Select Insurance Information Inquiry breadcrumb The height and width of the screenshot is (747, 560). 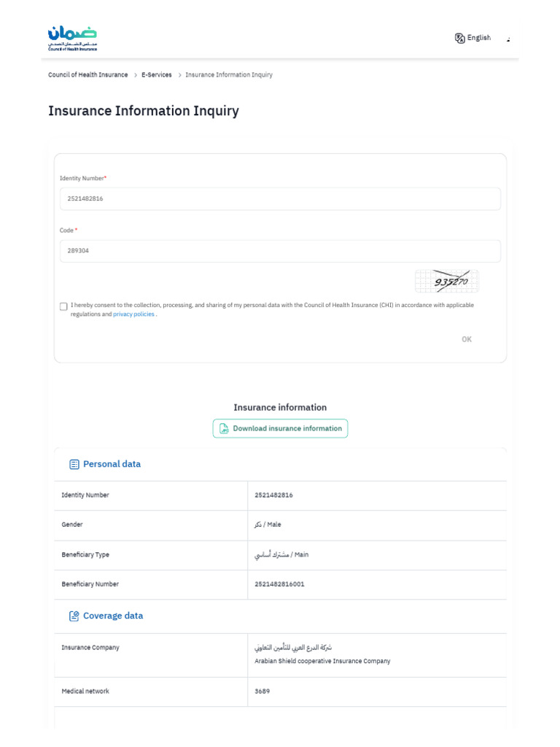coord(229,75)
